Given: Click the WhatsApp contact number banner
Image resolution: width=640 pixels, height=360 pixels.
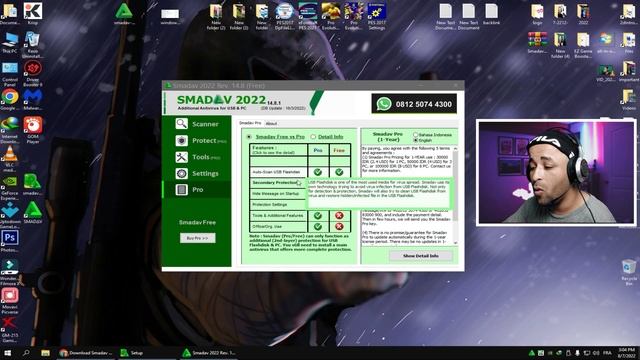Looking at the screenshot, I should [x=414, y=104].
